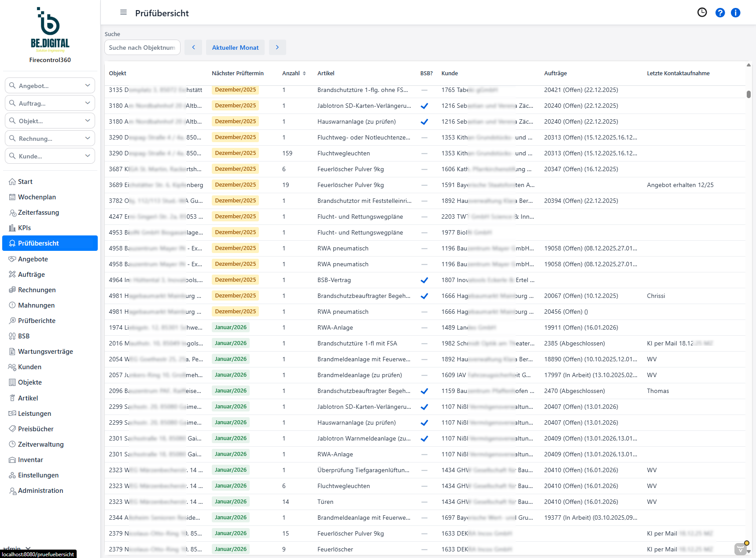The image size is (756, 558).
Task: Go to previous month arrow
Action: click(x=193, y=48)
